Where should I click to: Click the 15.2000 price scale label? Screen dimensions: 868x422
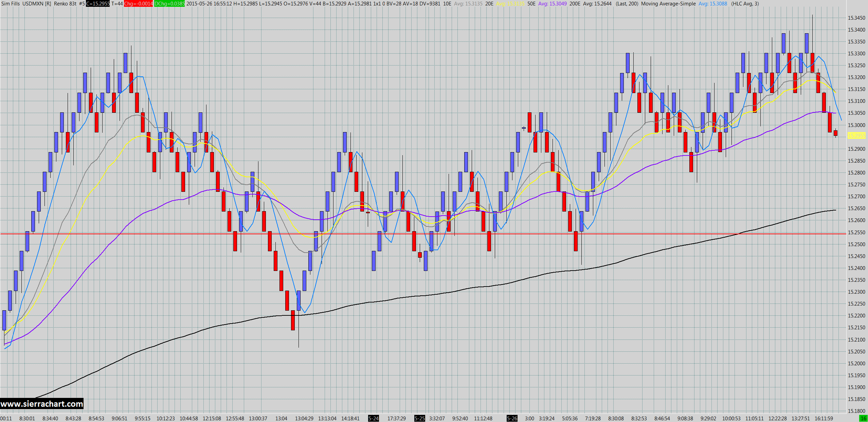click(x=856, y=363)
